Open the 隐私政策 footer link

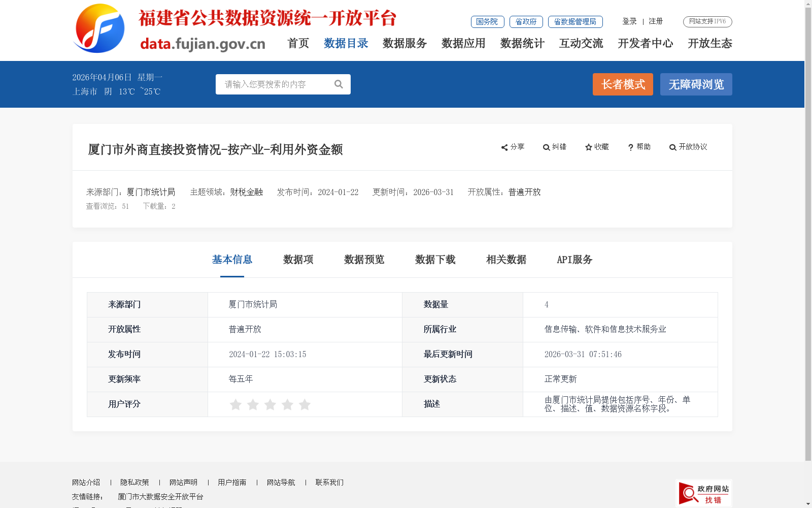pyautogui.click(x=134, y=483)
